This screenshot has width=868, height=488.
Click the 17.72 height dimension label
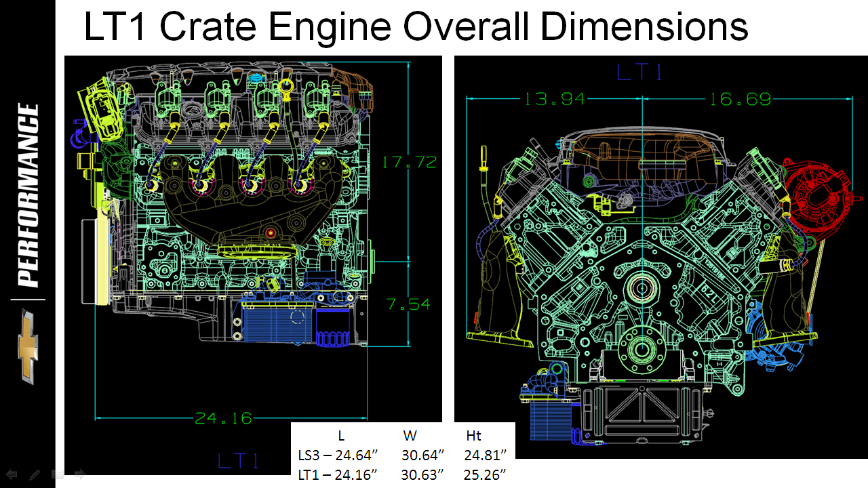coord(409,162)
